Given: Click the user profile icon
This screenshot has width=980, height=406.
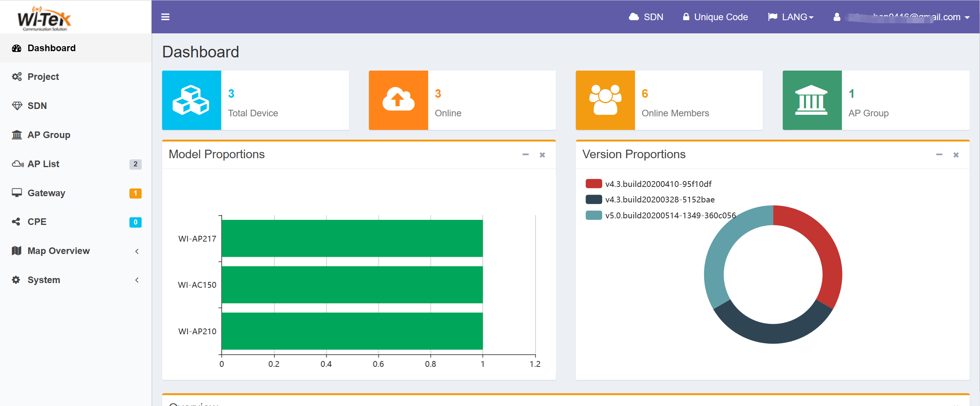Looking at the screenshot, I should pyautogui.click(x=837, y=17).
